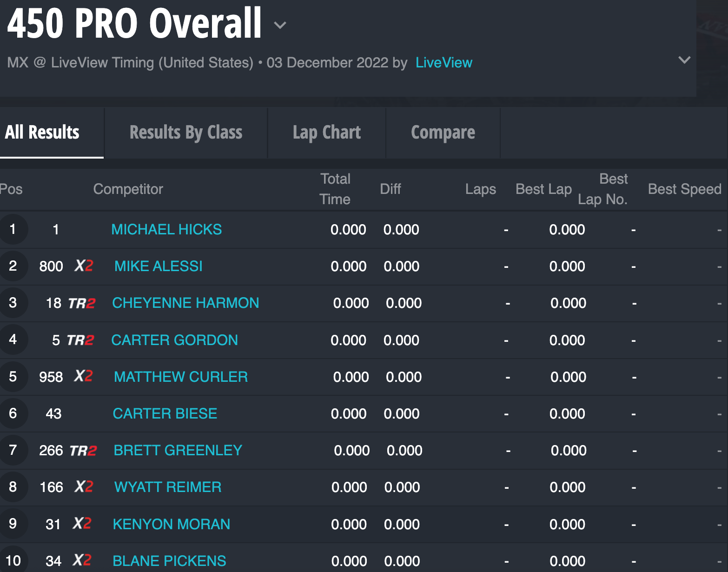Viewport: 728px width, 572px height.
Task: Select the All Results tab
Action: [42, 133]
